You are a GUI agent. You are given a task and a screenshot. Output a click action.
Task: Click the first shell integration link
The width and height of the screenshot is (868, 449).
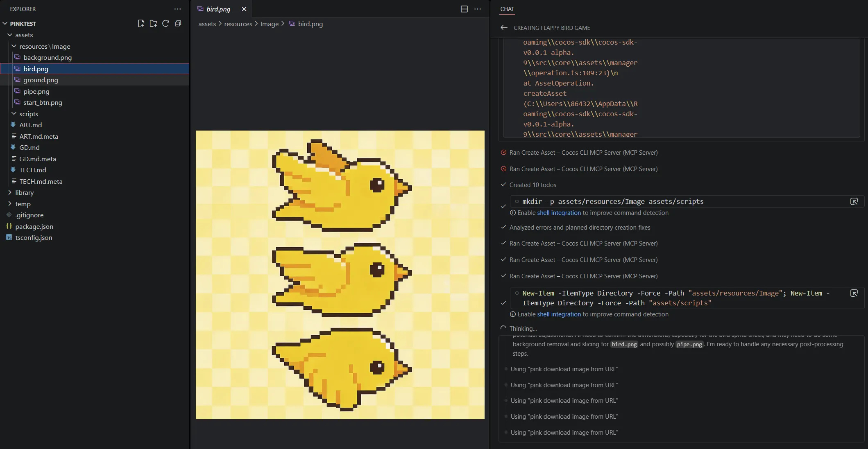[x=559, y=213]
